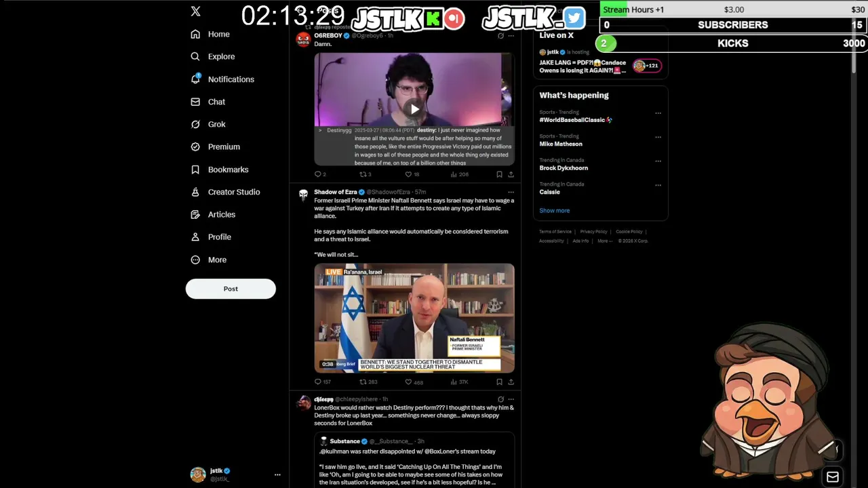Open Shadow of Ezra's profile avatar
The image size is (868, 488).
[303, 195]
